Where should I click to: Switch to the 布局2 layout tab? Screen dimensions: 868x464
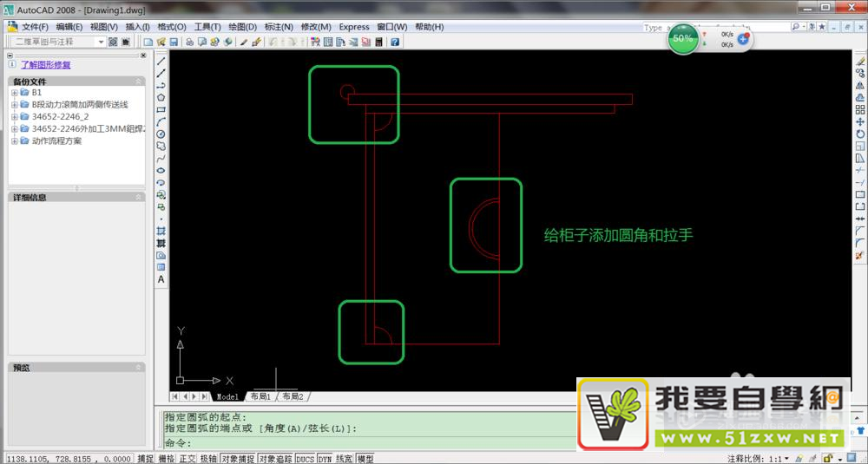pyautogui.click(x=293, y=396)
